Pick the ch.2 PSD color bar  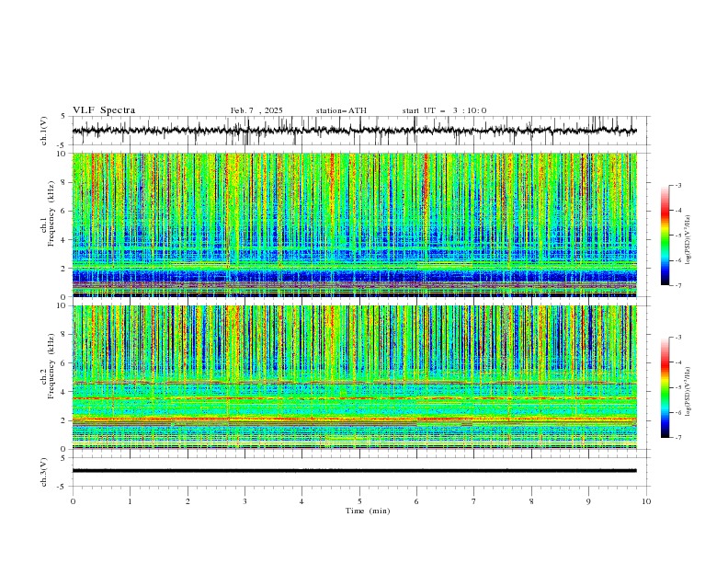665,387
